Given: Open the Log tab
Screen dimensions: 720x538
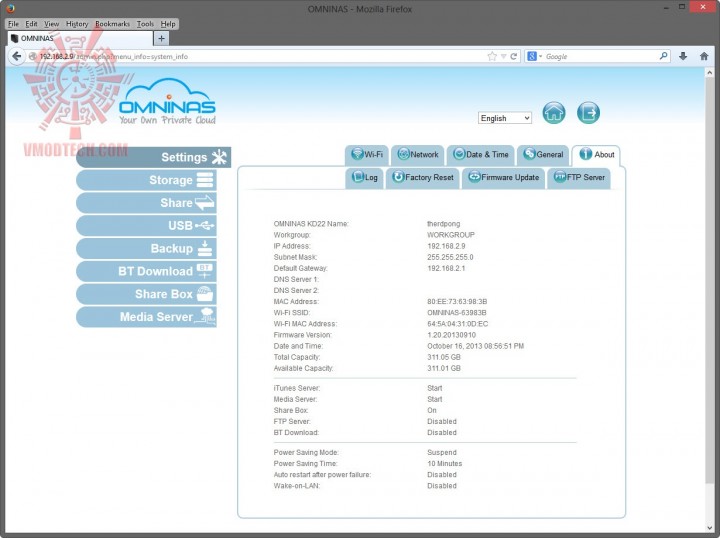Looking at the screenshot, I should coord(365,178).
